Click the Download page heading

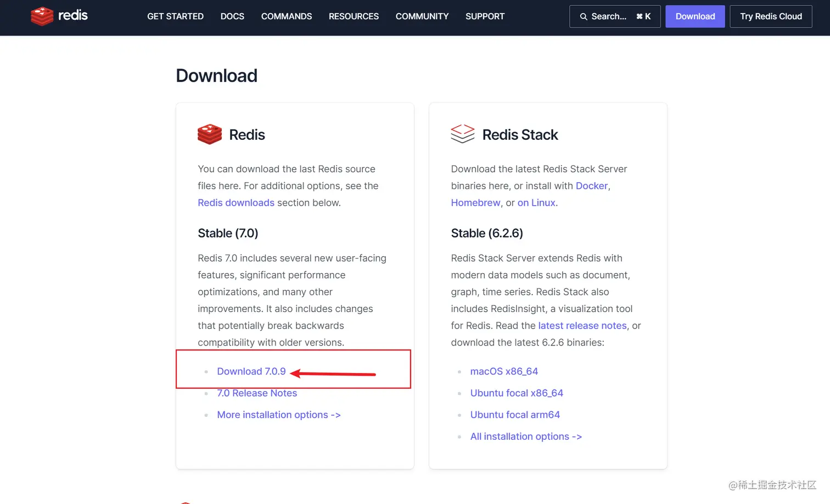tap(216, 76)
